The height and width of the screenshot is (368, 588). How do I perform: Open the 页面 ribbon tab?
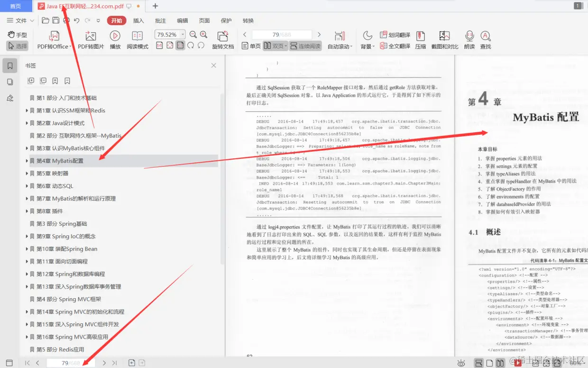pos(204,20)
